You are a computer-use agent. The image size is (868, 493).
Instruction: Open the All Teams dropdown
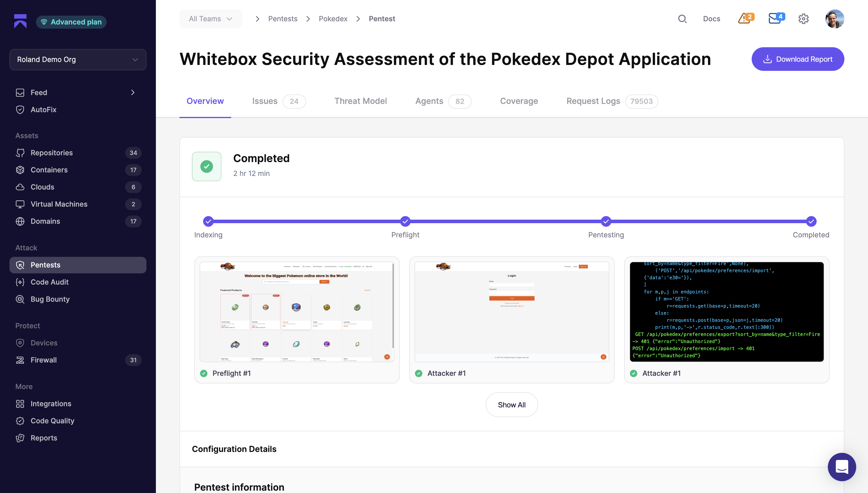click(x=211, y=19)
